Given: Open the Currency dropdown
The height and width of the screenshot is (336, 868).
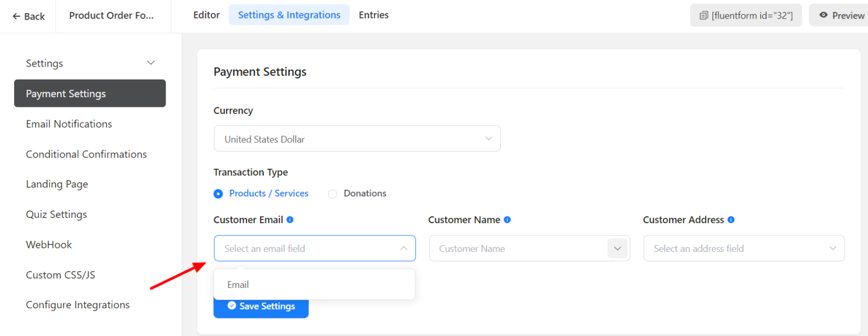Looking at the screenshot, I should point(357,138).
